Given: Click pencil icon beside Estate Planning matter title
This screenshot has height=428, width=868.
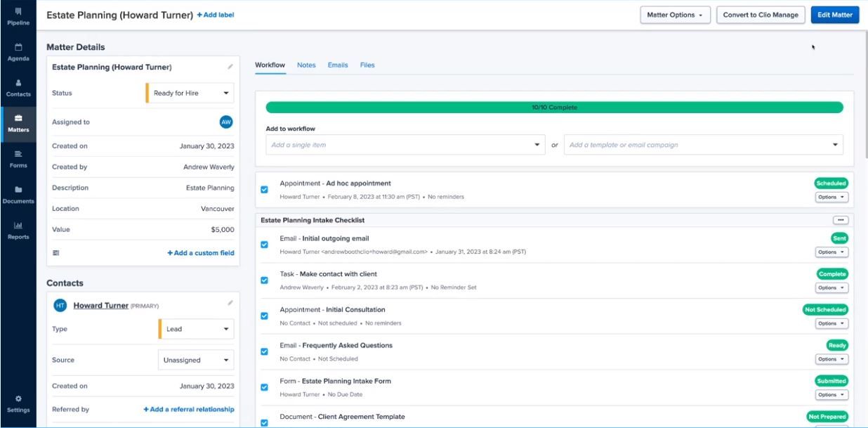Looking at the screenshot, I should pos(230,67).
